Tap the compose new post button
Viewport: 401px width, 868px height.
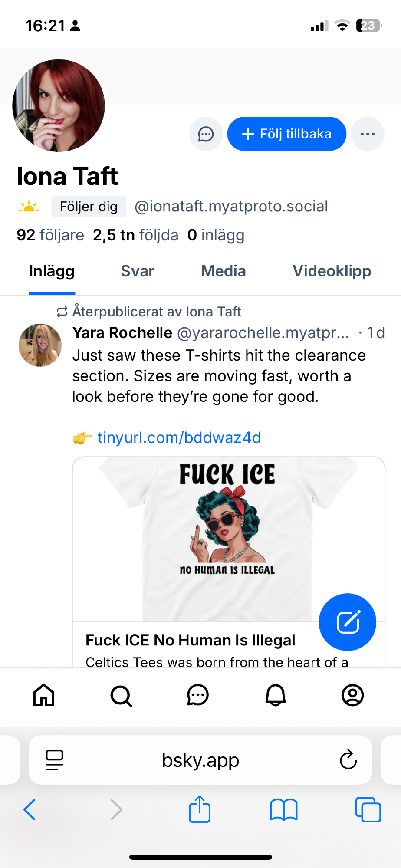tap(347, 622)
